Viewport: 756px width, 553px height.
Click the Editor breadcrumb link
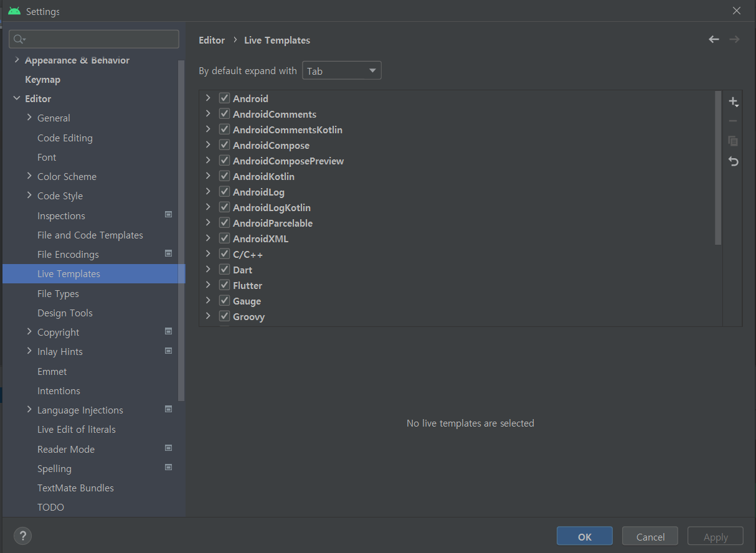[212, 40]
